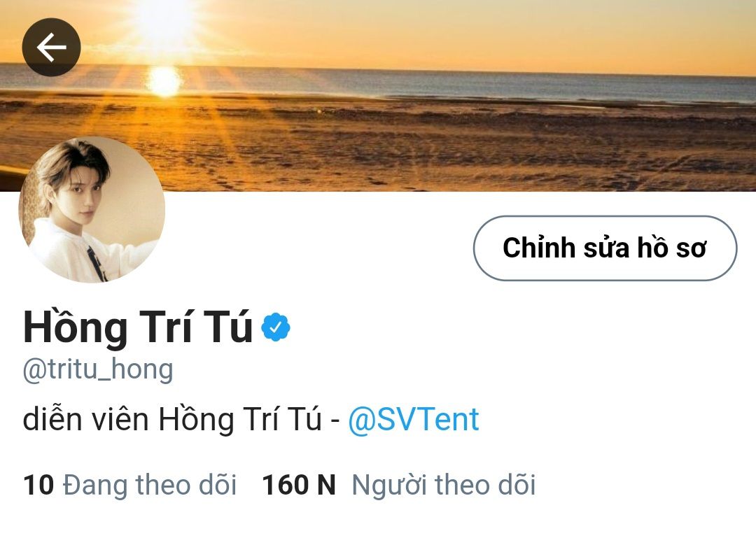Viewport: 756px width, 538px height.
Task: Select the display name Hồng Trí Tú
Action: coord(138,327)
